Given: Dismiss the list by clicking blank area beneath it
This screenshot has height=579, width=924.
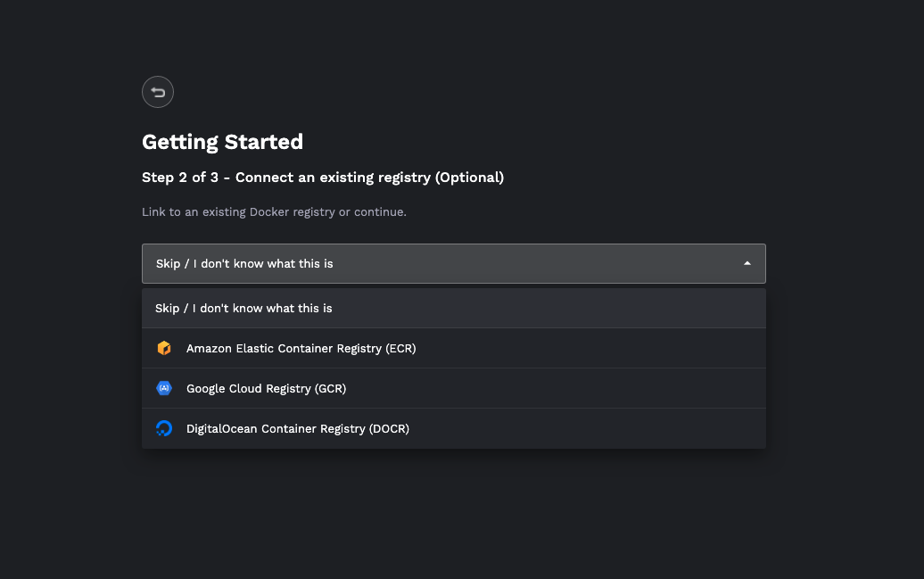Looking at the screenshot, I should coord(454,513).
